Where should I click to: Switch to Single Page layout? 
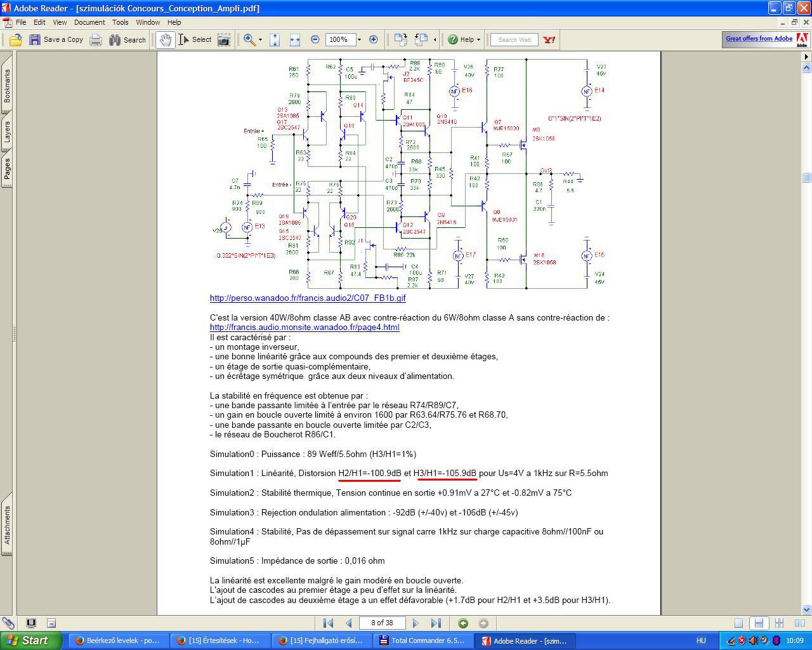[738, 623]
